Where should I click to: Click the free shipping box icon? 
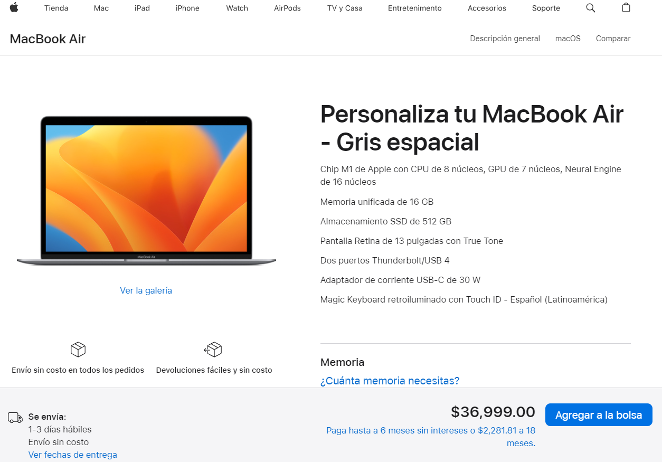pos(78,349)
